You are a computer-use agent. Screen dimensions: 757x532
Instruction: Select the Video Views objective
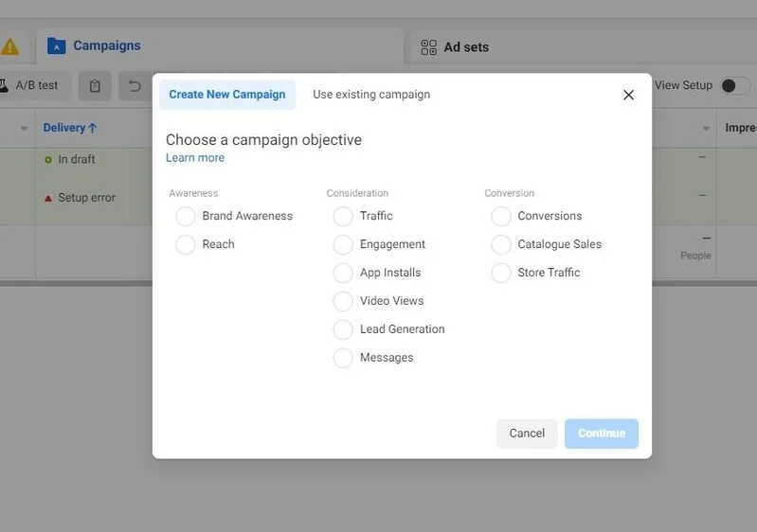(x=343, y=301)
